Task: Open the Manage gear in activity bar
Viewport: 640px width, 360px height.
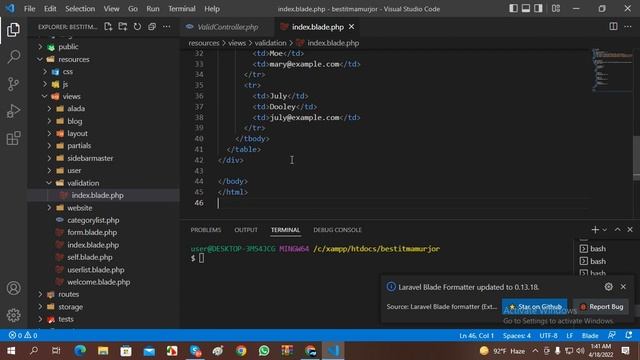Action: pos(13,315)
